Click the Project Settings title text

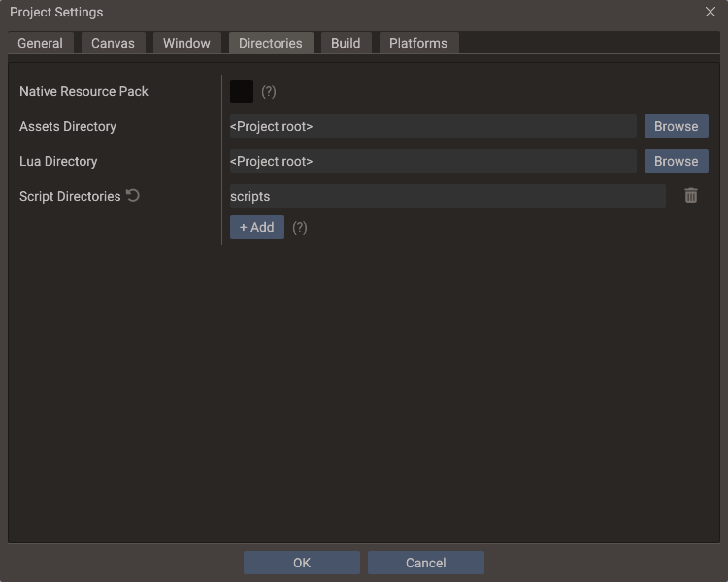tap(56, 12)
